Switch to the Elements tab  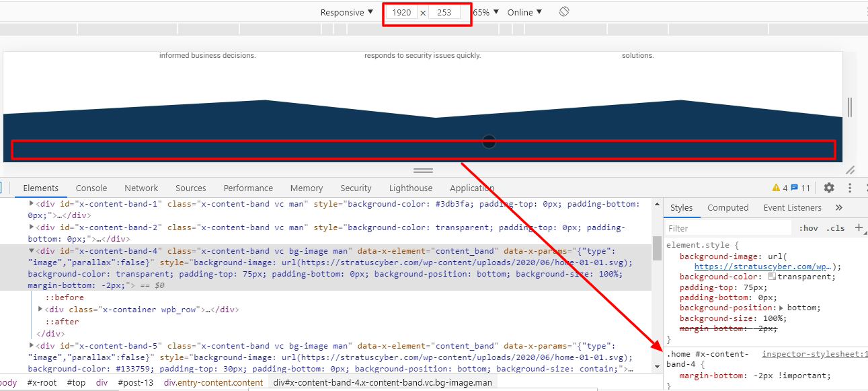coord(41,188)
